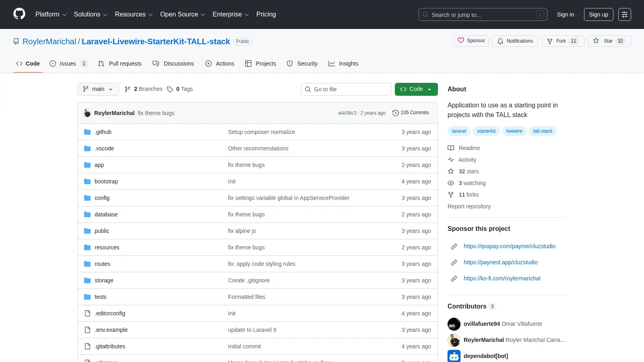Click the app folder icon

(87, 165)
